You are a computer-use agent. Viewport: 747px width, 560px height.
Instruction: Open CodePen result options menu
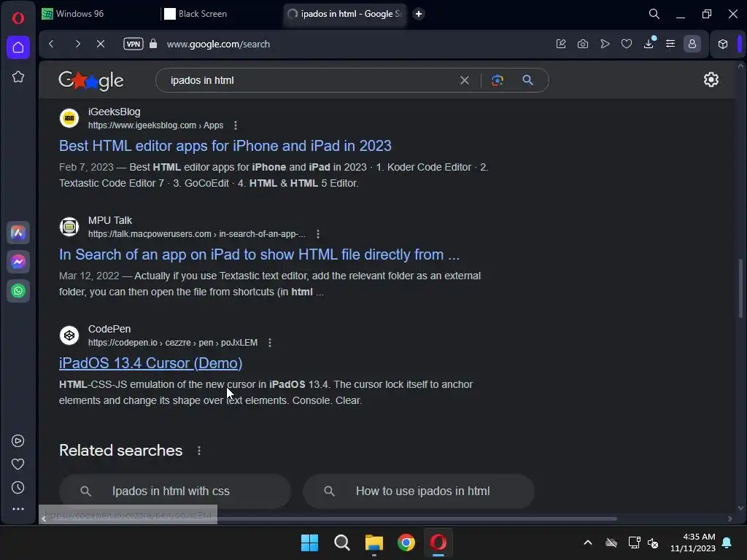[270, 343]
